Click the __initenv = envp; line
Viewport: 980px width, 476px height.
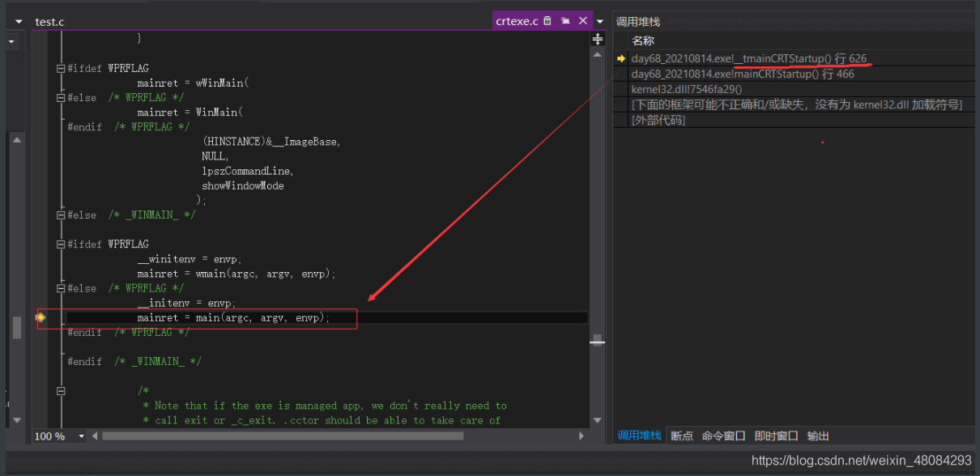pyautogui.click(x=186, y=304)
